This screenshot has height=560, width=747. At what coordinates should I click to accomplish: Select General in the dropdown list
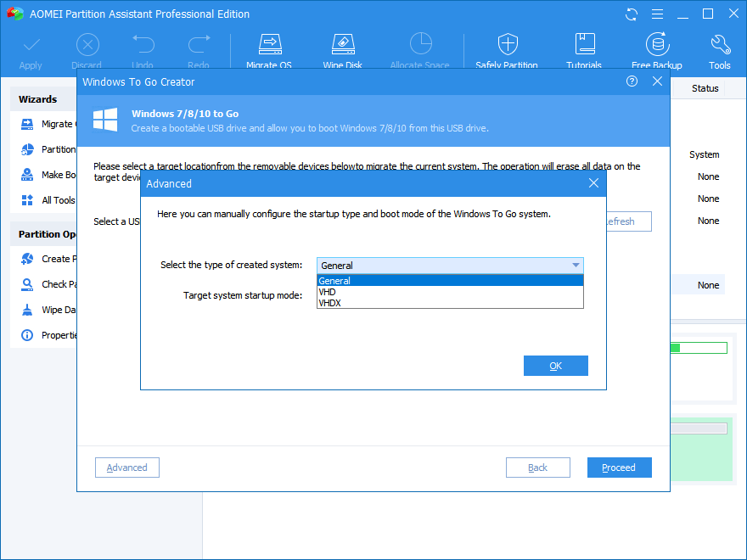pyautogui.click(x=450, y=281)
